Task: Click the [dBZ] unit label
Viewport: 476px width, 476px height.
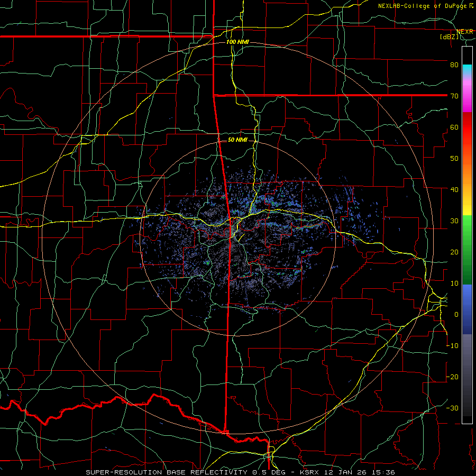Action: click(449, 36)
